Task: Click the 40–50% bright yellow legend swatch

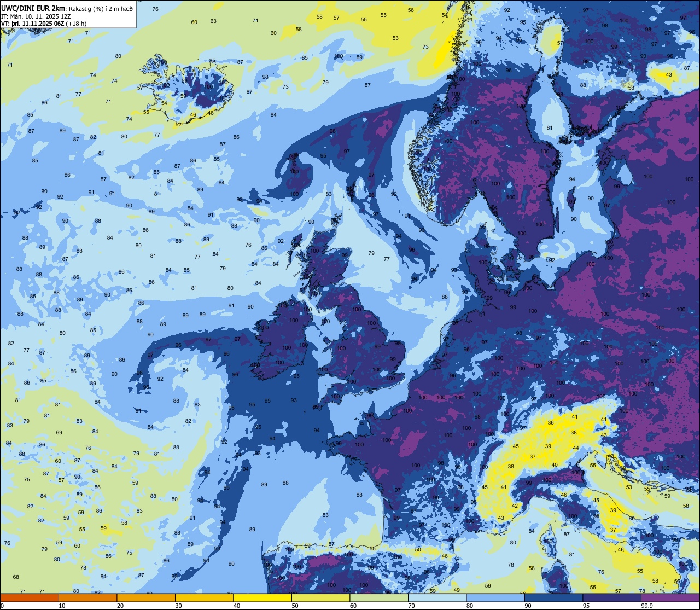Action: tap(262, 597)
